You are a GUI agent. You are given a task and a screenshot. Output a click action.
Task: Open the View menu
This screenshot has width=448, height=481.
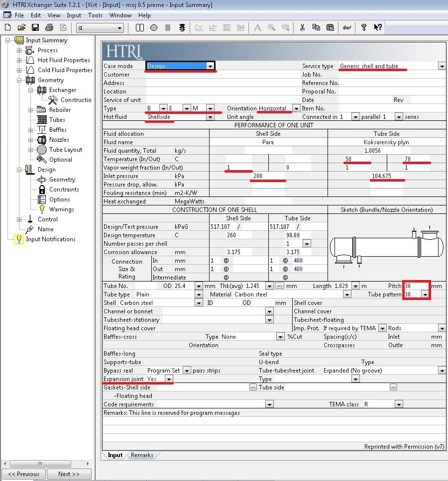coord(54,15)
